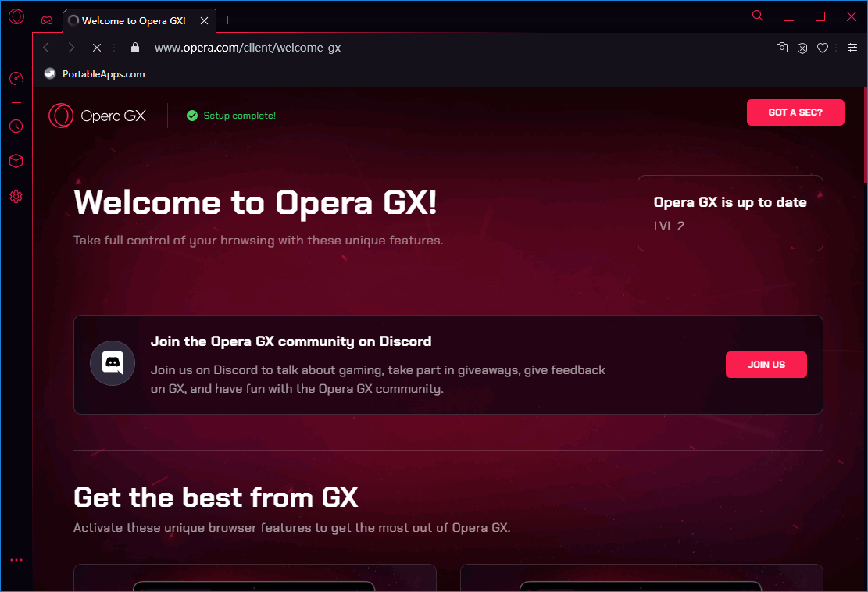
Task: Click the Setup complete checkmark icon
Action: click(x=192, y=116)
